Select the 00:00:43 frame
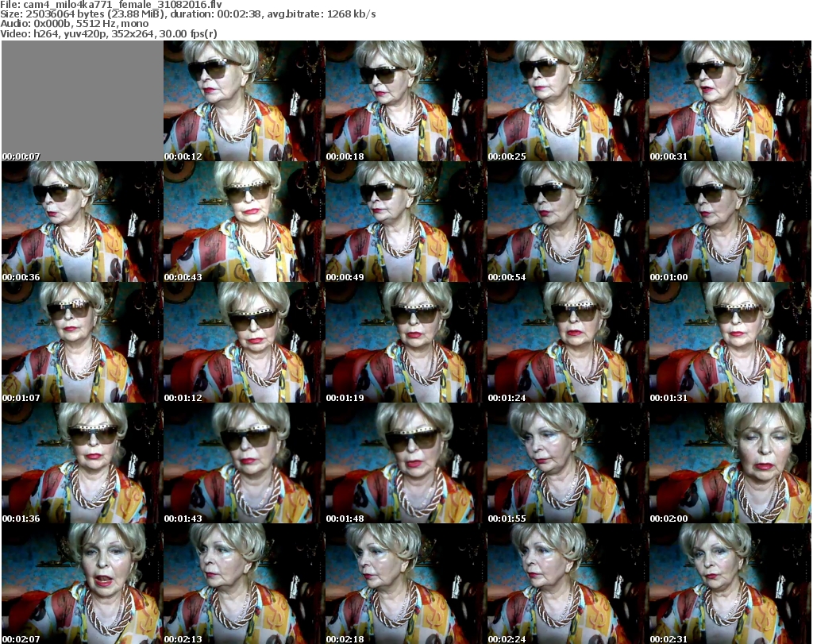Screen dimensions: 813x644 click(245, 222)
